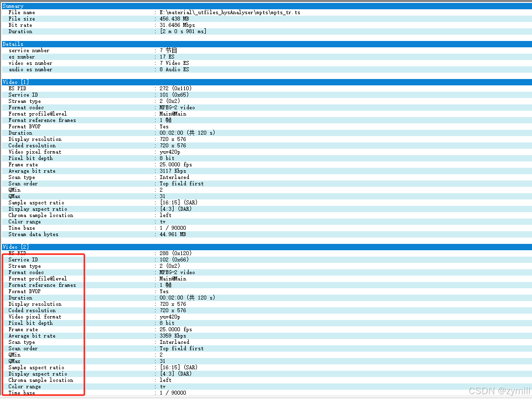Screen dimensions: 532x399
Task: Click QMin label under Video [2]
Action: coord(14,355)
